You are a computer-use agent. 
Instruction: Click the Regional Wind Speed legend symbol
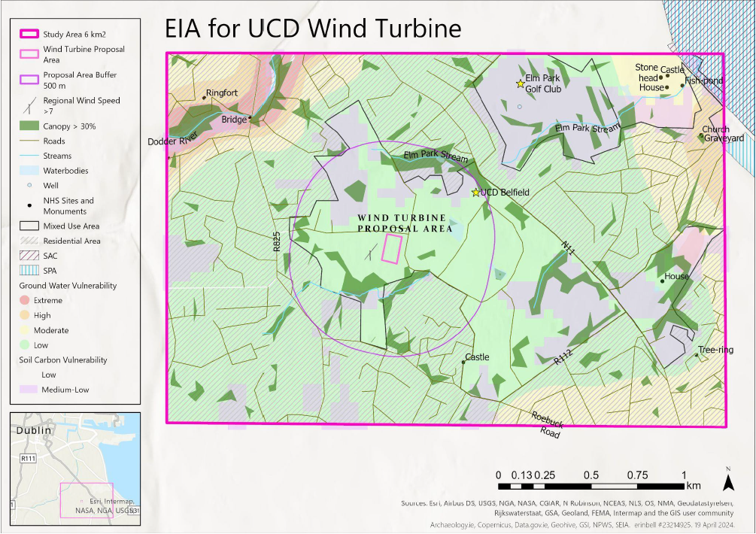pos(29,105)
